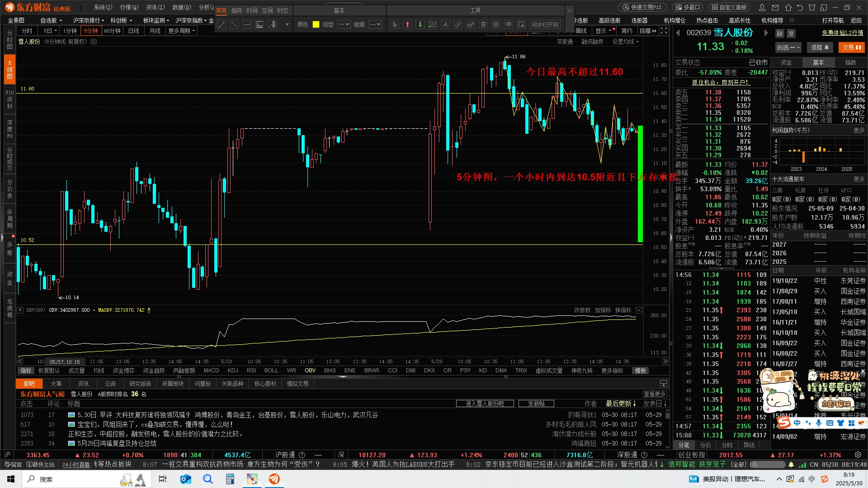
Task: Click 免费体验L2行情 link
Action: (x=842, y=33)
